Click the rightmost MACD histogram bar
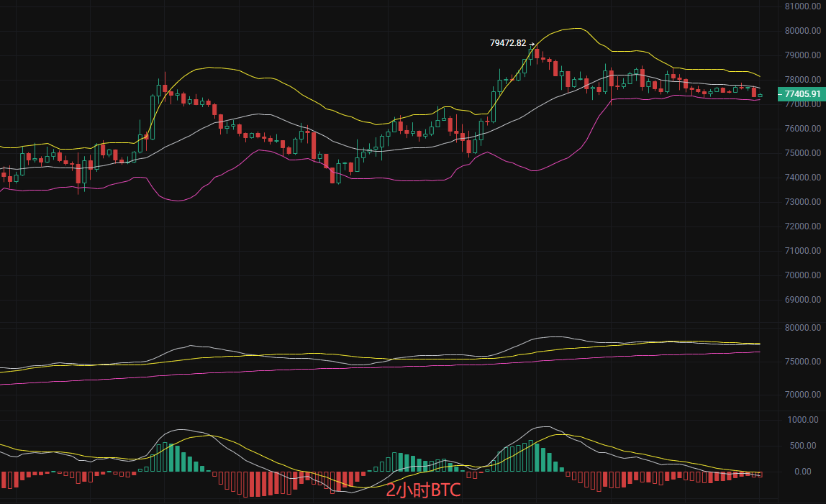Screen dimensions: 826x504 760,475
